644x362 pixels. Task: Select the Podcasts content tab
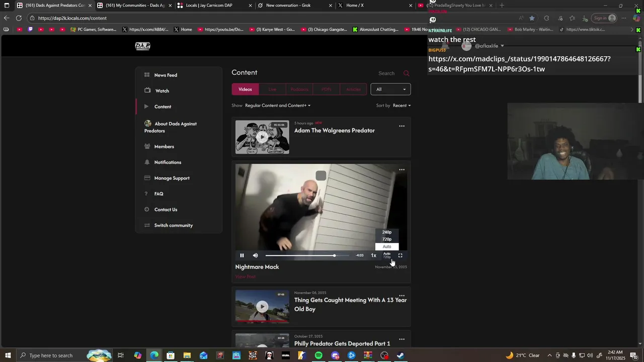pos(299,89)
